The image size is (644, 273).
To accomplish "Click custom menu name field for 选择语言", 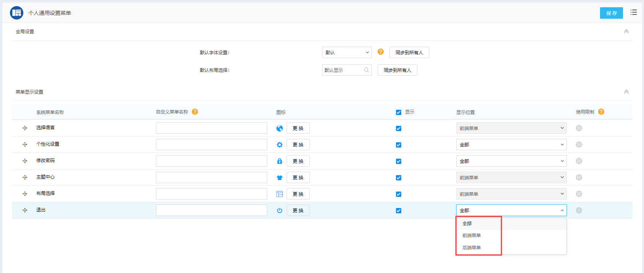I will point(211,128).
